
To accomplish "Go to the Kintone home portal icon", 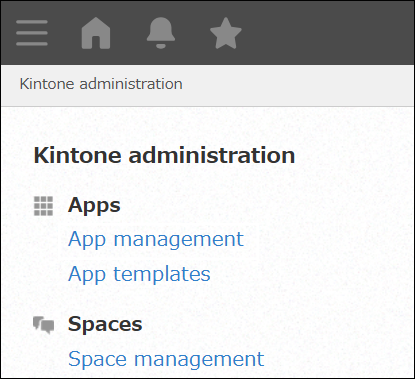I will (x=96, y=33).
